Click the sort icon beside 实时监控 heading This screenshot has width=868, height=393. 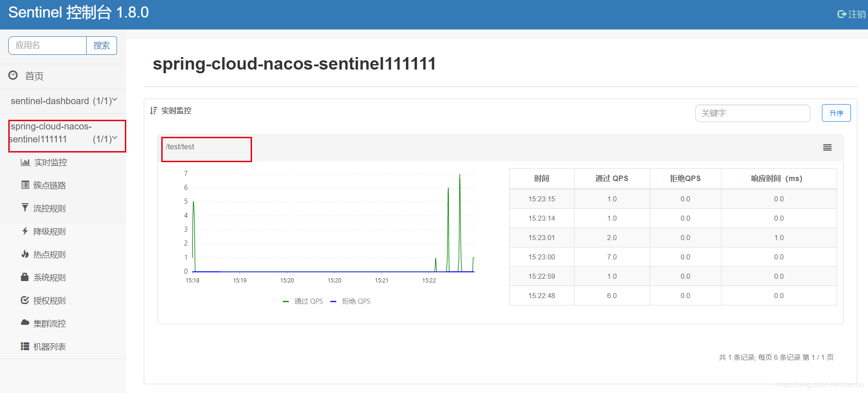153,111
